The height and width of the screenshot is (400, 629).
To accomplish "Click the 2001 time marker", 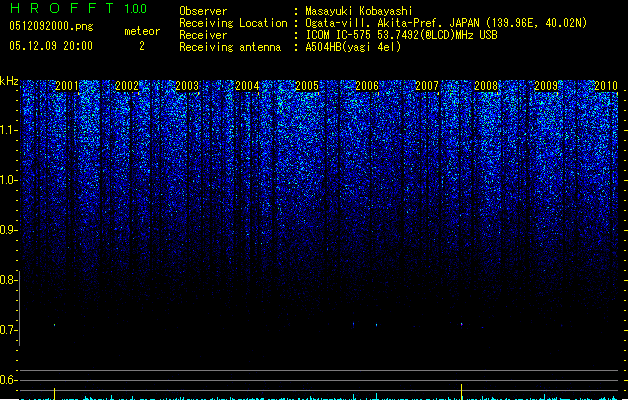I will pyautogui.click(x=67, y=86).
